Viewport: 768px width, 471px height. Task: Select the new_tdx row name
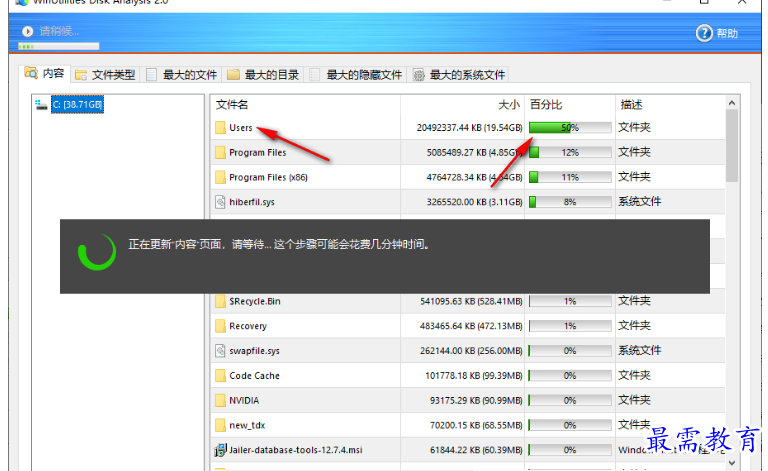click(247, 425)
